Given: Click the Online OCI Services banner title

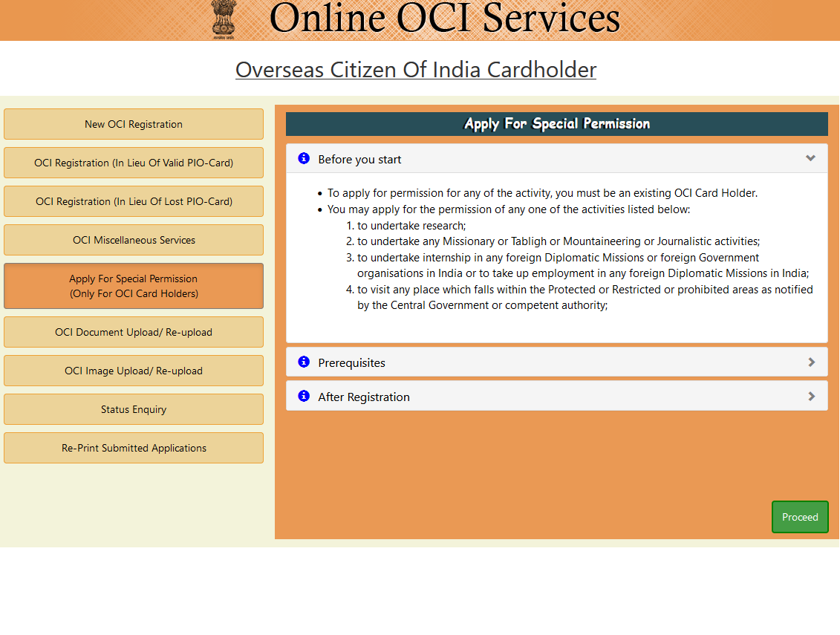Looking at the screenshot, I should [x=445, y=19].
